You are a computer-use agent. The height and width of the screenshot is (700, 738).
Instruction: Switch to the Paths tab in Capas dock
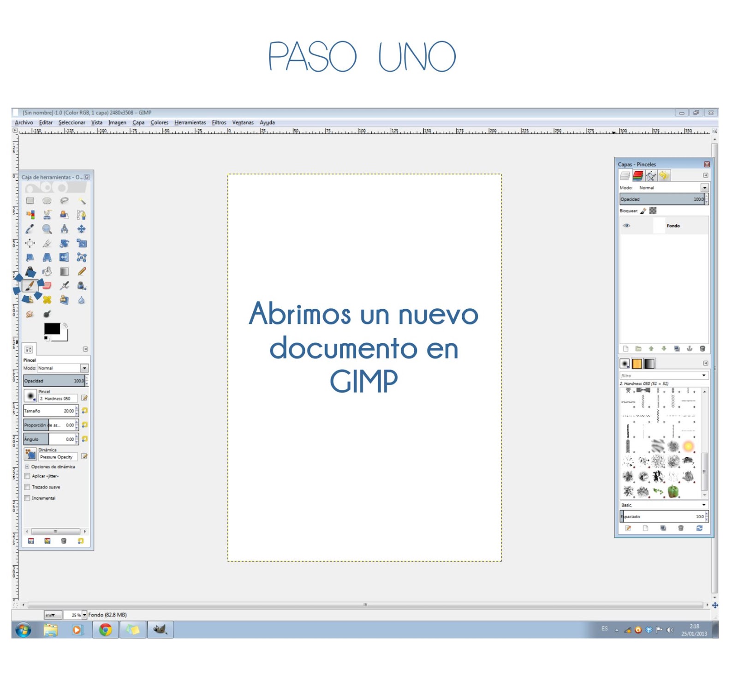(x=651, y=175)
